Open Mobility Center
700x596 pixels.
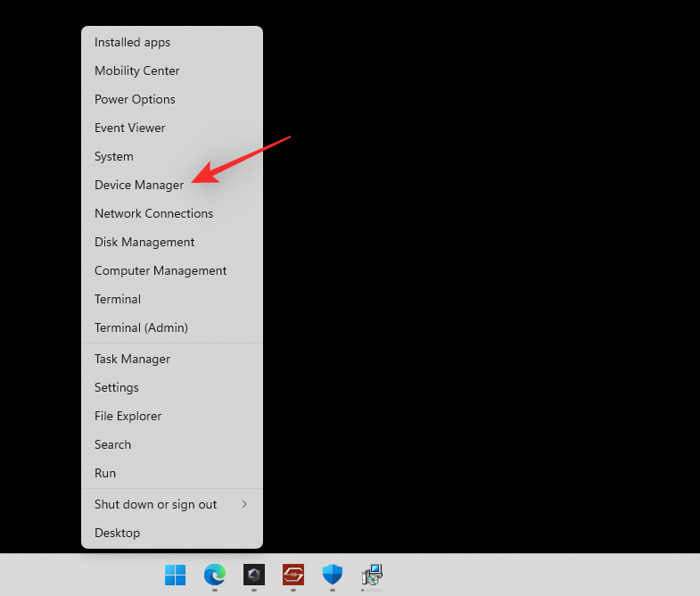pos(172,71)
